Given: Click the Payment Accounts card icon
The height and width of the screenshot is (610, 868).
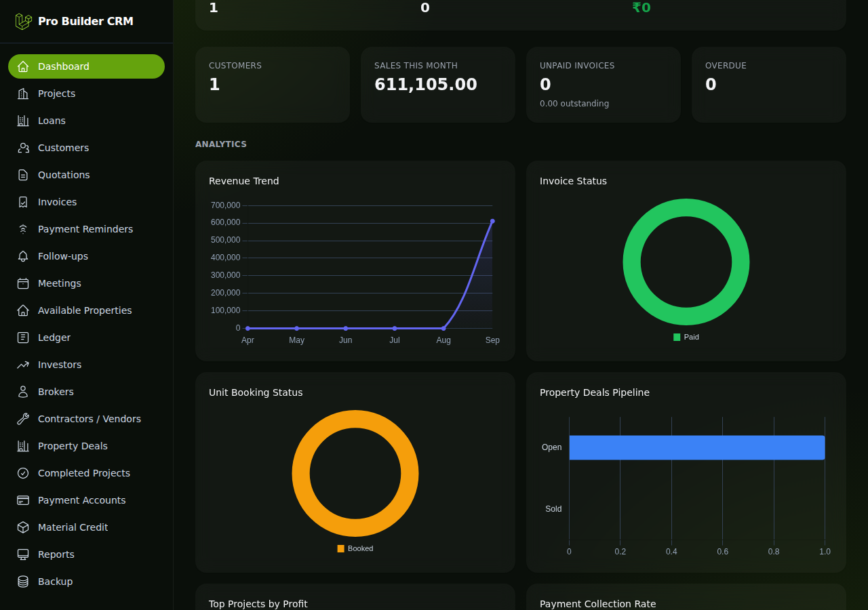Looking at the screenshot, I should tap(23, 500).
